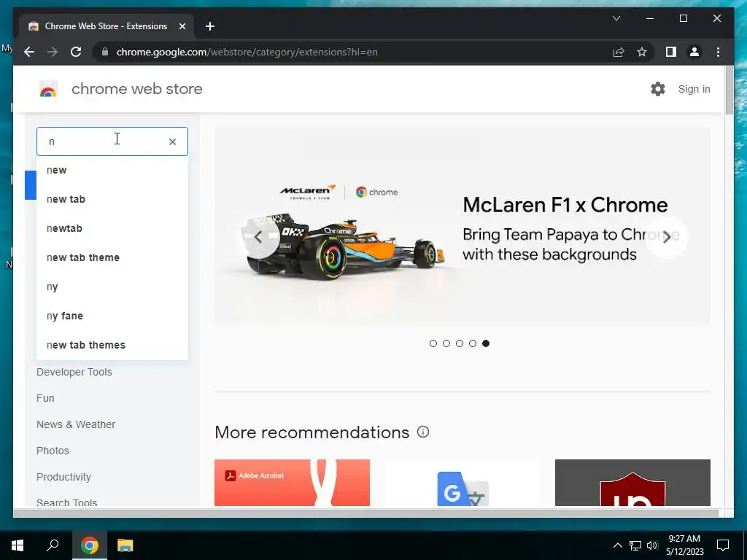Open the notification center icon
The image size is (747, 560).
(x=723, y=545)
